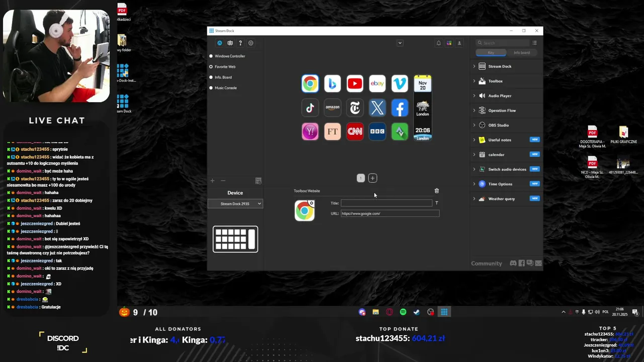Select the YouTube key
Screen dimensions: 644x362
[x=355, y=83]
